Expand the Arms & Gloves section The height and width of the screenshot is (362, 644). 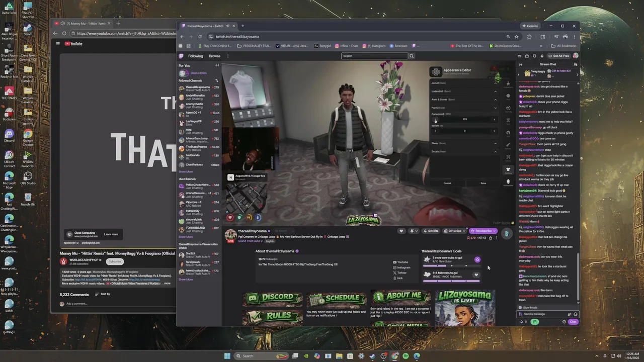click(495, 100)
